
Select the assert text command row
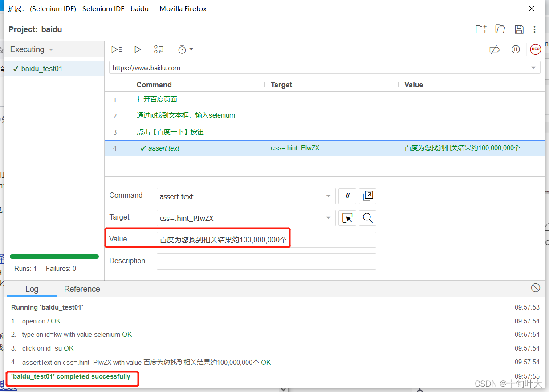325,148
